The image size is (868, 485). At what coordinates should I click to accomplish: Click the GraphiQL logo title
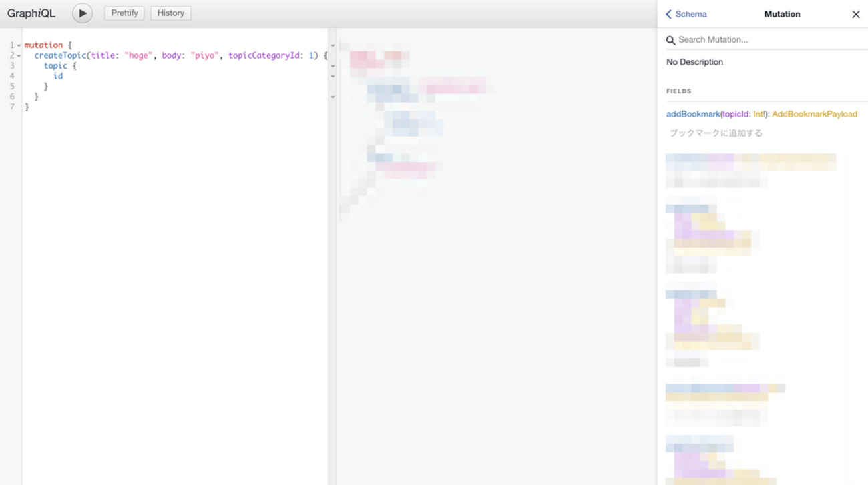coord(31,13)
